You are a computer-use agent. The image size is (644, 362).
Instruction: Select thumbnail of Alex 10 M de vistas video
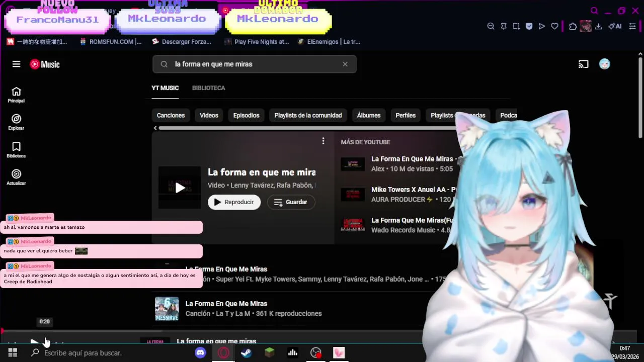353,164
